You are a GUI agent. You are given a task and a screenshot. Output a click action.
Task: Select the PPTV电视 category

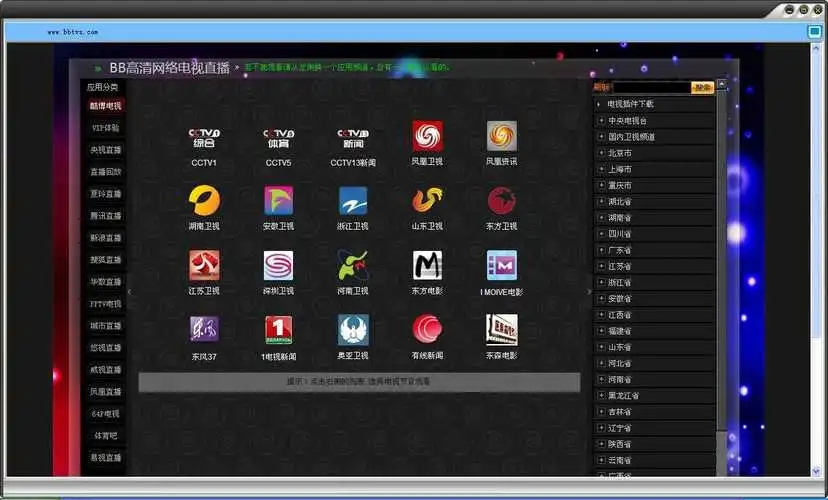click(106, 304)
